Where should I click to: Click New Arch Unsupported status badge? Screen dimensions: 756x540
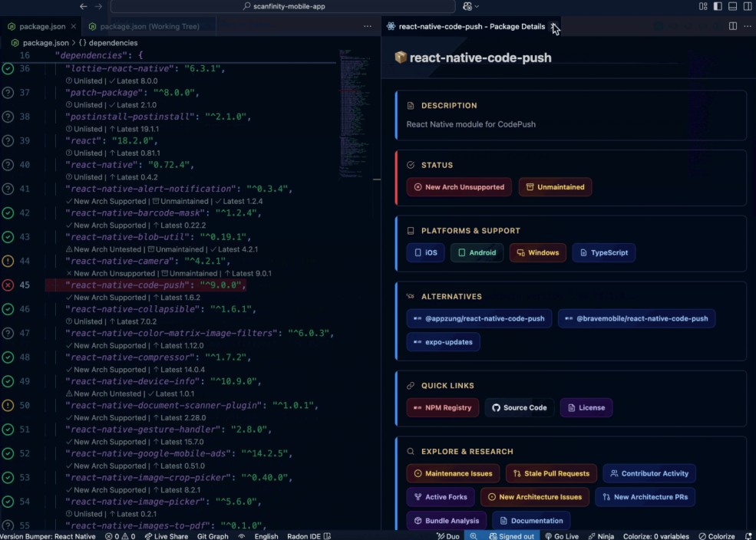coord(459,187)
